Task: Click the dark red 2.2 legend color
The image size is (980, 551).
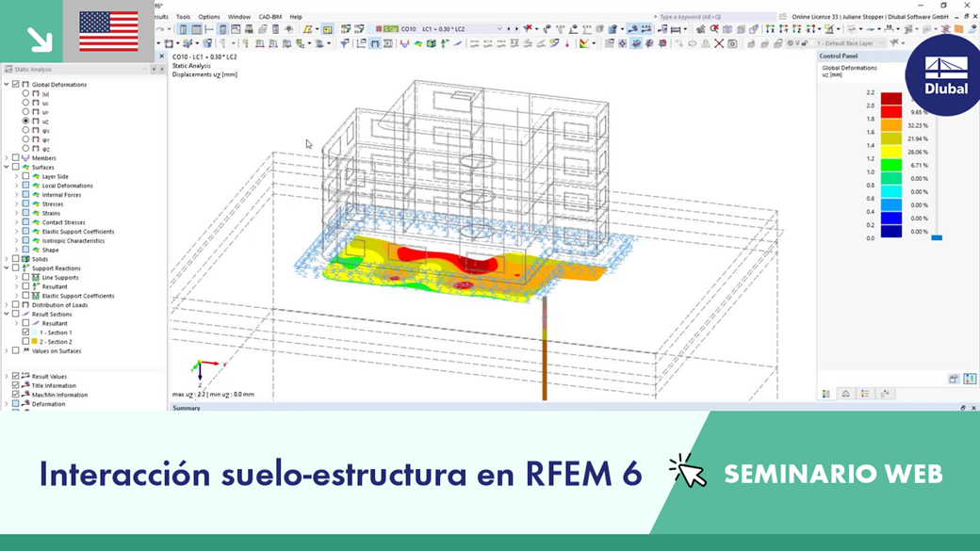Action: point(891,99)
